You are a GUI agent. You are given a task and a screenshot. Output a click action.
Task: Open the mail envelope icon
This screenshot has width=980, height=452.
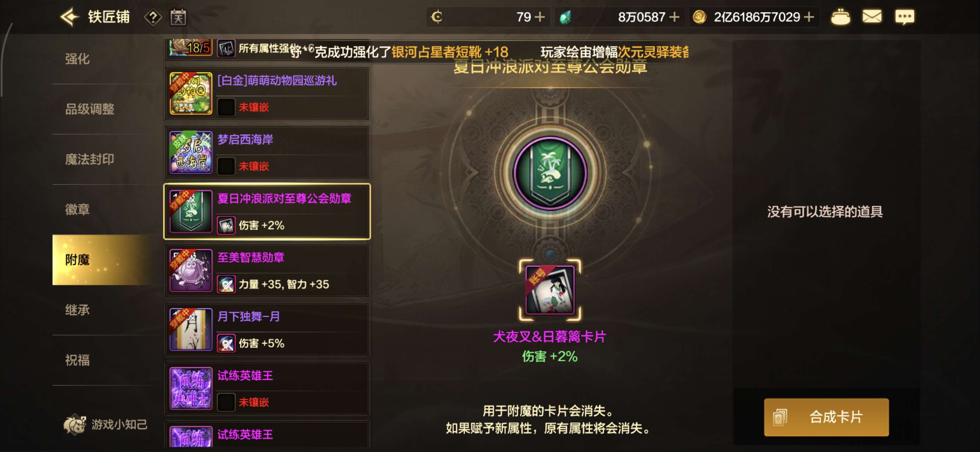[x=872, y=17]
